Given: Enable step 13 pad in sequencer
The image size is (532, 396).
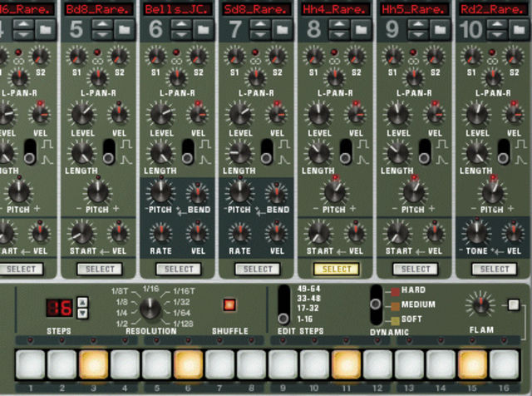Looking at the screenshot, I should coord(409,364).
